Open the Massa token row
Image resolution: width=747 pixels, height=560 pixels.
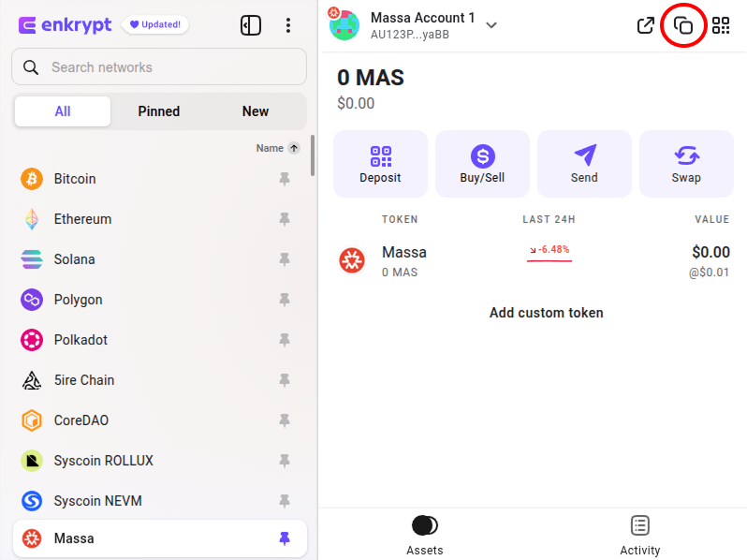tap(533, 260)
